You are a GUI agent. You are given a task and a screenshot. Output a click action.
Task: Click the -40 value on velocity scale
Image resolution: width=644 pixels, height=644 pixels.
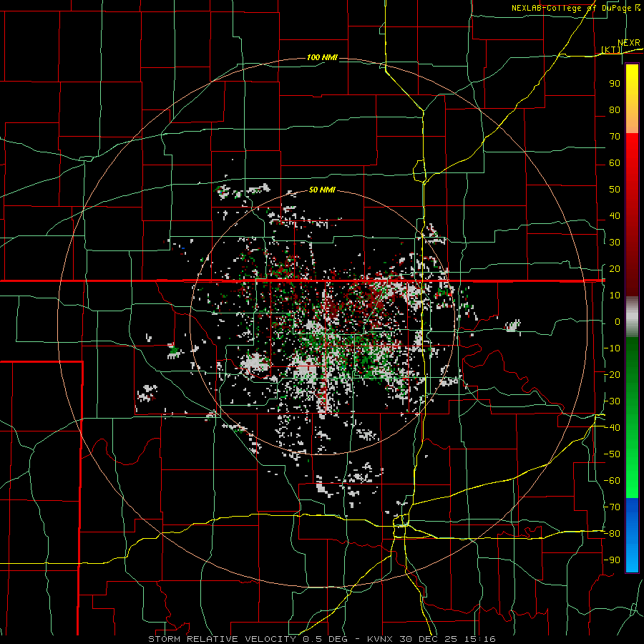612,428
